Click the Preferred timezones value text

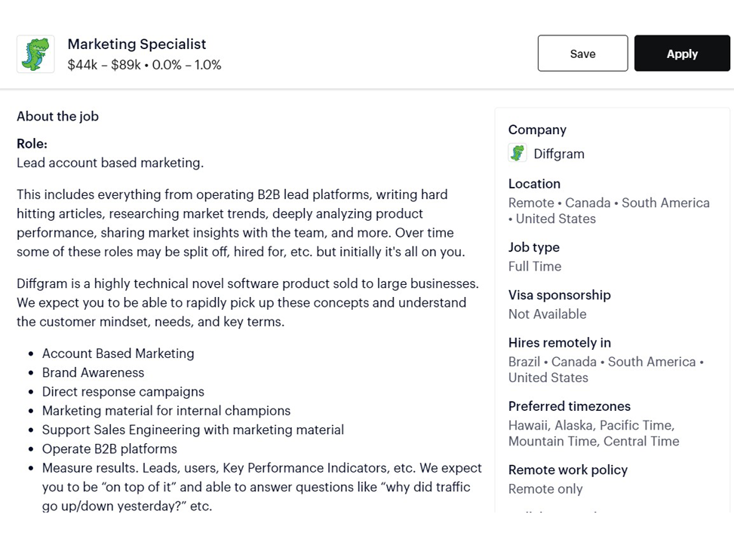coord(594,433)
